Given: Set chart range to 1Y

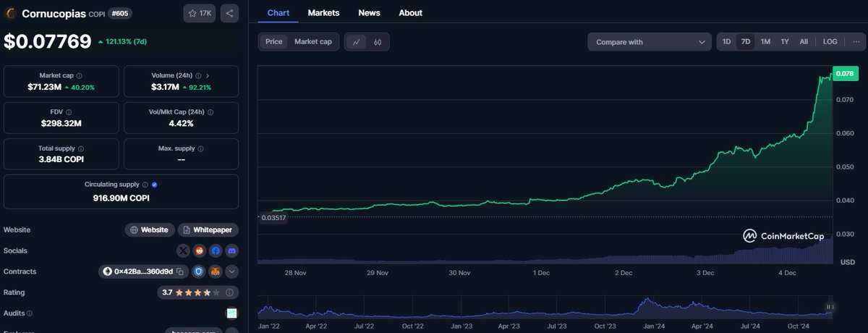Looking at the screenshot, I should 785,42.
